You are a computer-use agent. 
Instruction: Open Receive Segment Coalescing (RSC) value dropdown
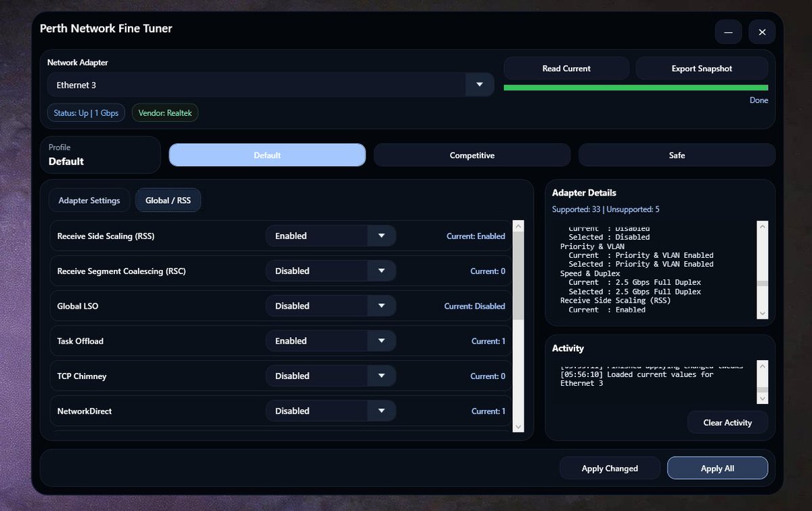(331, 271)
